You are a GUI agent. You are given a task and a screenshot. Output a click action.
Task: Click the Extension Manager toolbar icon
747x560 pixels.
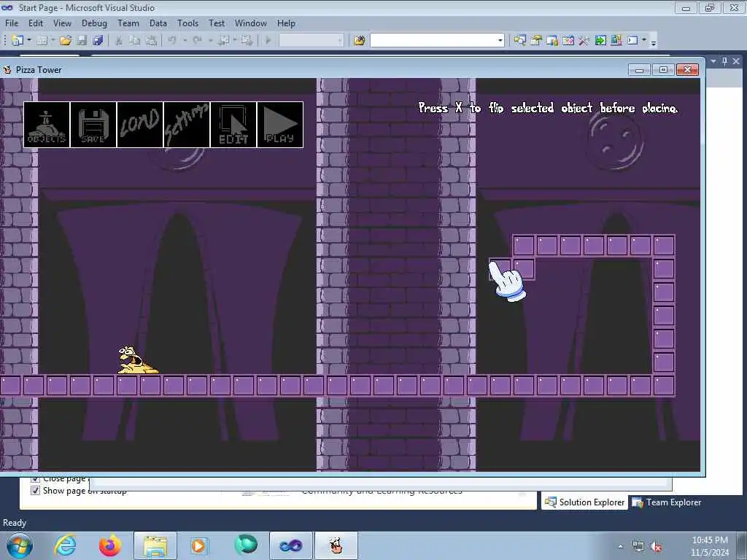(616, 41)
